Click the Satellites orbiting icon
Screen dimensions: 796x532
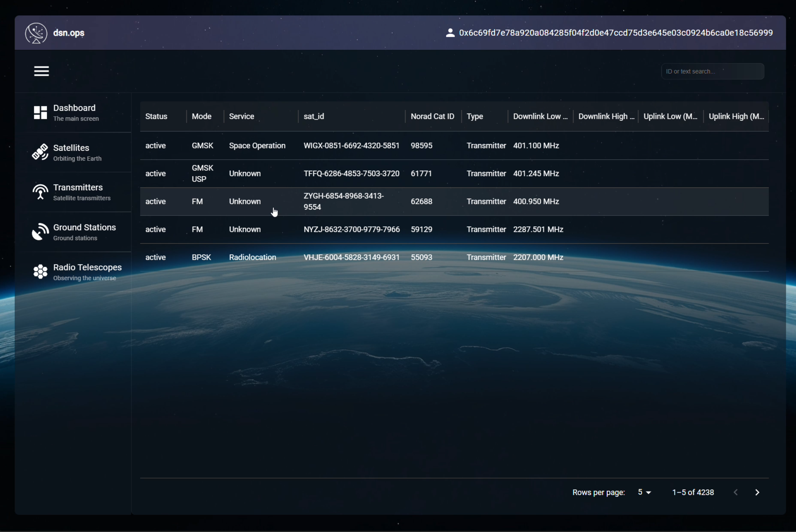40,152
